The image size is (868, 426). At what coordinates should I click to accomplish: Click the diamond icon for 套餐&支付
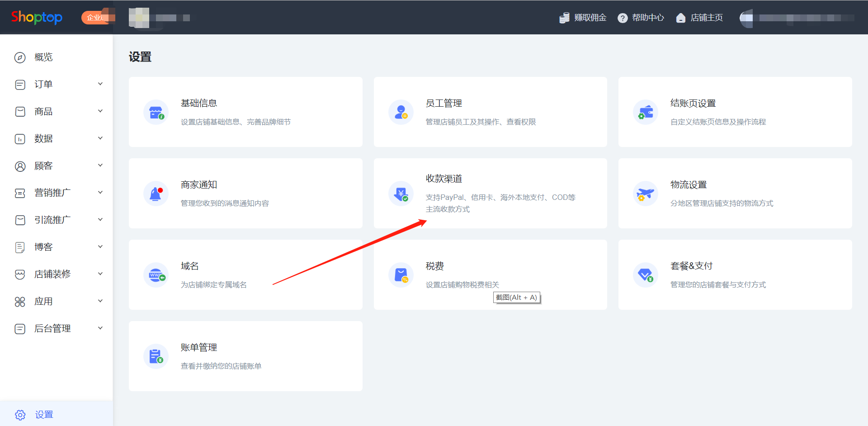pos(646,275)
